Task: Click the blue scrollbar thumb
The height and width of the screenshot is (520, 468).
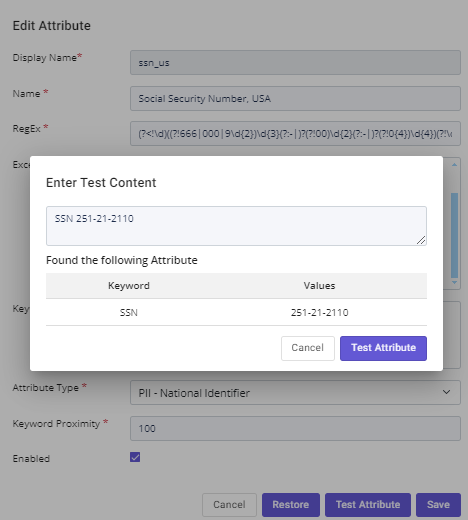Action: (x=454, y=235)
